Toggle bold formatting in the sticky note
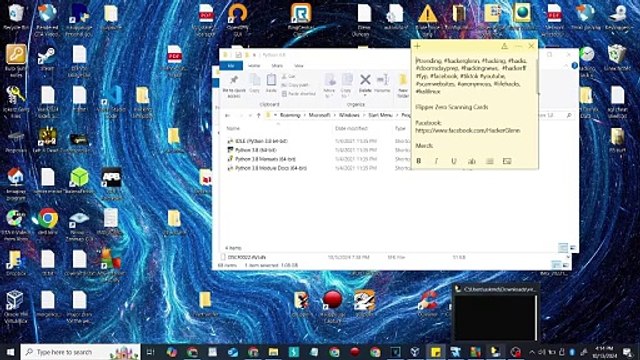Screen dimensions: 640x360 419,161
